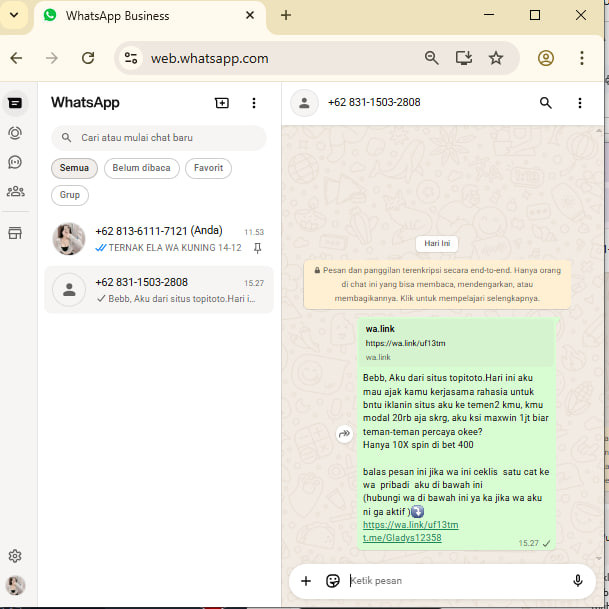Click contact number in chat header
This screenshot has width=609, height=609.
374,103
